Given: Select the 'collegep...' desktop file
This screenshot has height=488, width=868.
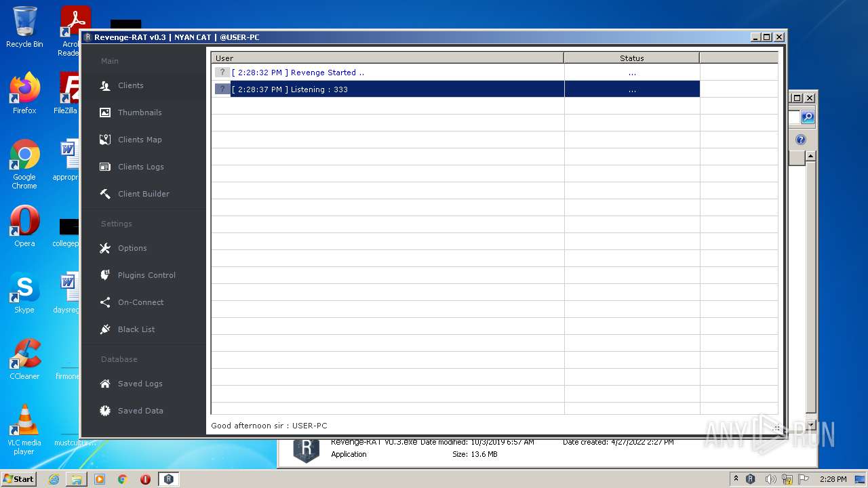Looking at the screenshot, I should click(x=67, y=230).
